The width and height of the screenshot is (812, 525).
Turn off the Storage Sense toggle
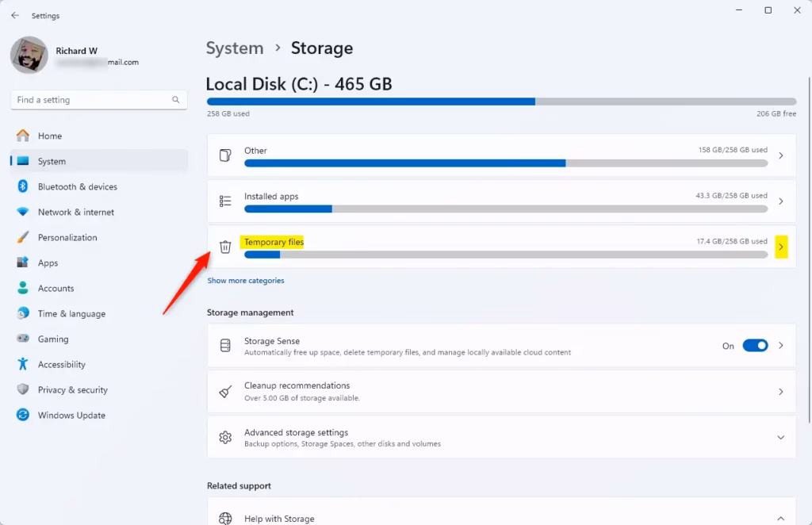coord(755,345)
